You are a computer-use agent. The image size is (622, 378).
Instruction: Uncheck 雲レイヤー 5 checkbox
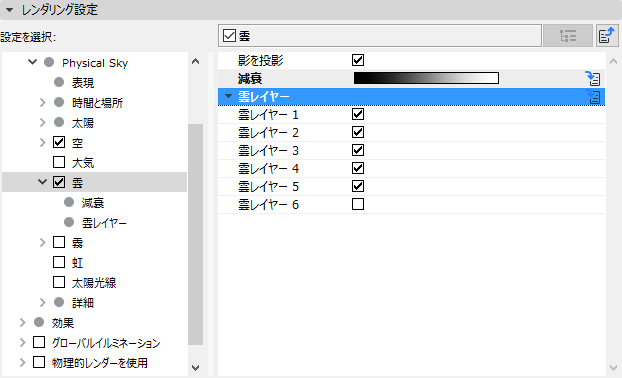click(358, 186)
